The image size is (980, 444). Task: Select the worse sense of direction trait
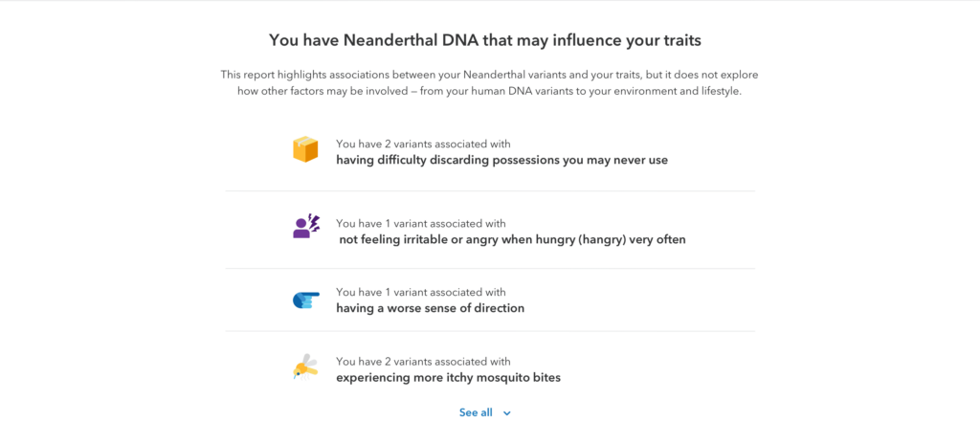pyautogui.click(x=430, y=308)
